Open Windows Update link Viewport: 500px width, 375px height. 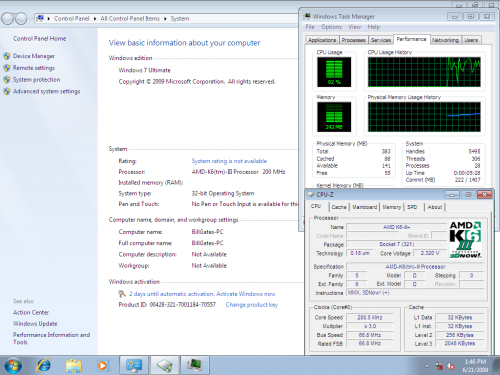coord(35,324)
